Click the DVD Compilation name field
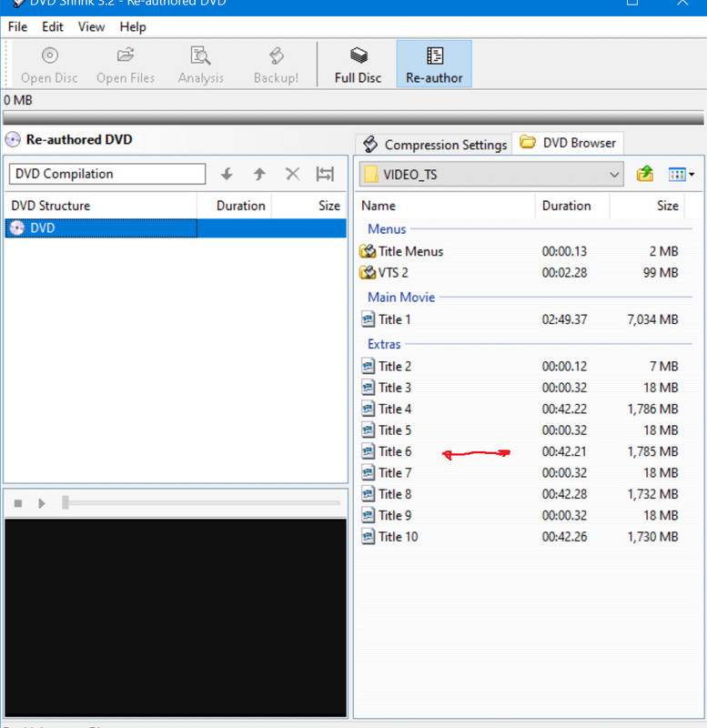The height and width of the screenshot is (728, 707). (x=107, y=174)
